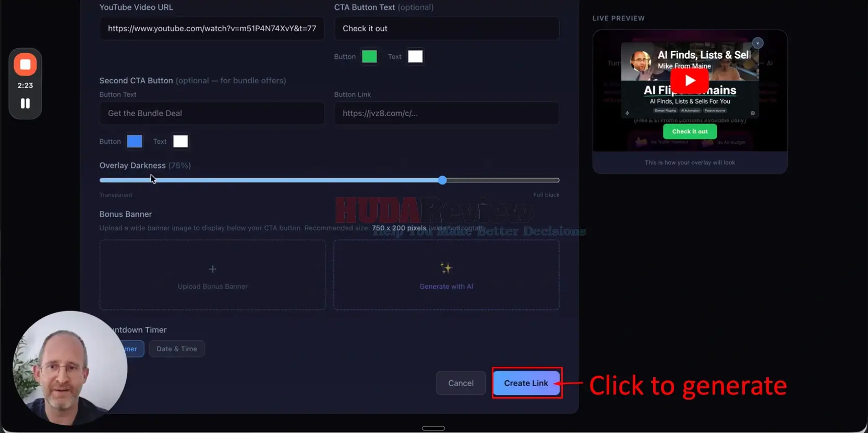This screenshot has width=868, height=433.
Task: Click 'This is how your overlay will look'
Action: click(690, 163)
